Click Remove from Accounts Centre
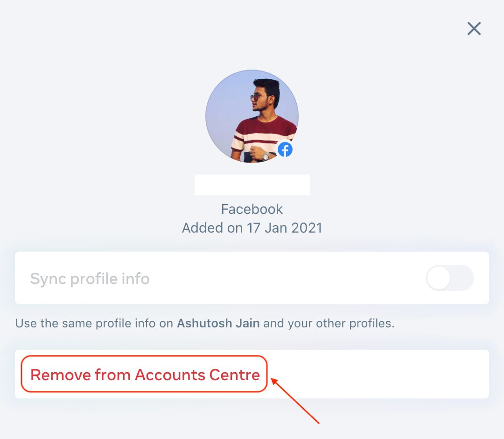504x439 pixels. 144,374
